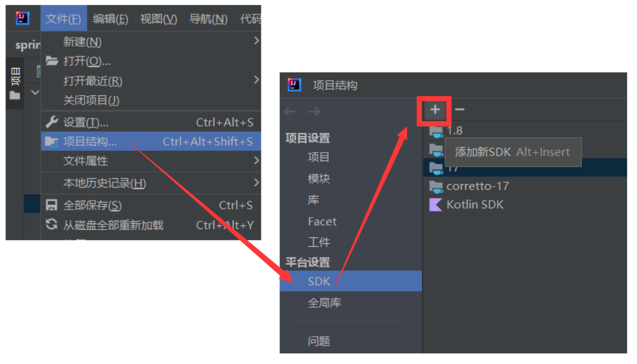Click the forward arrow in Project Structure
Screen dimensions: 637x364
(313, 111)
